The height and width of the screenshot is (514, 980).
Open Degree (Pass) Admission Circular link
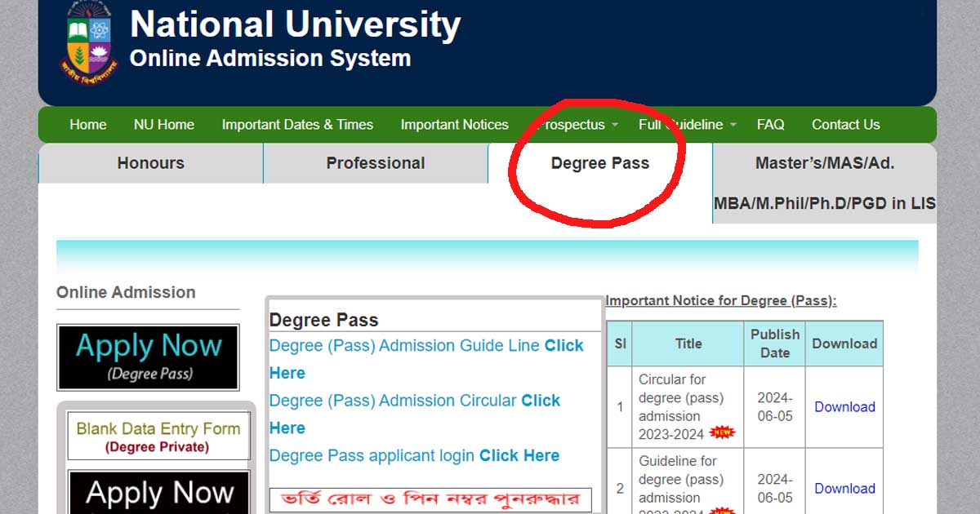click(415, 414)
